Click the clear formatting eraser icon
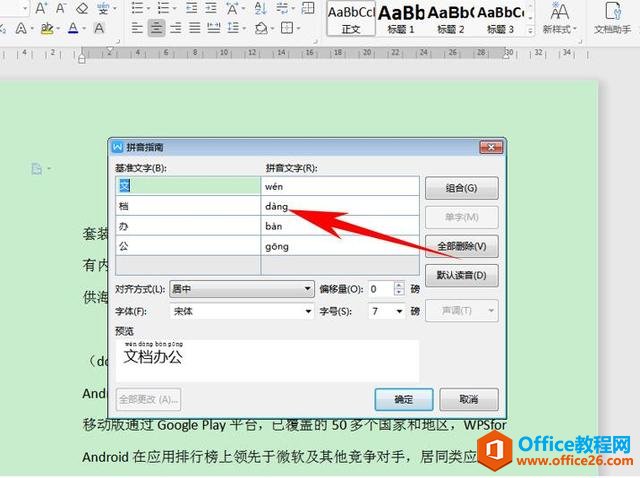640x478 pixels. point(82,8)
